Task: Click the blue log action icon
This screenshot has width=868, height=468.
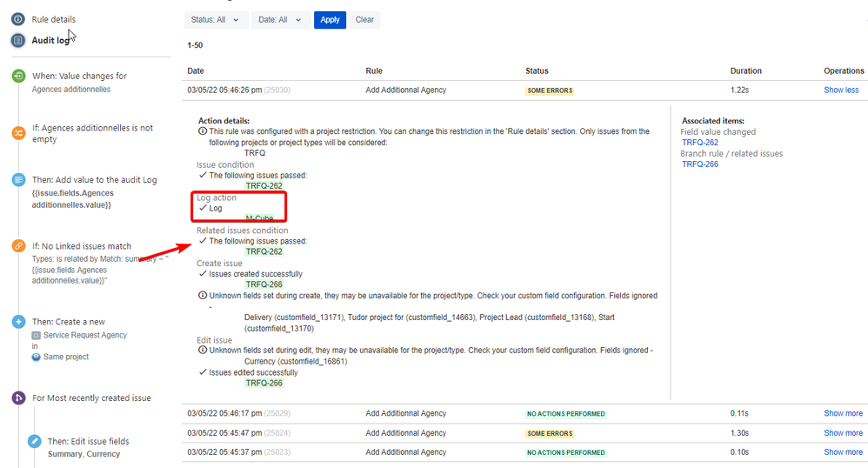Action: (19, 180)
